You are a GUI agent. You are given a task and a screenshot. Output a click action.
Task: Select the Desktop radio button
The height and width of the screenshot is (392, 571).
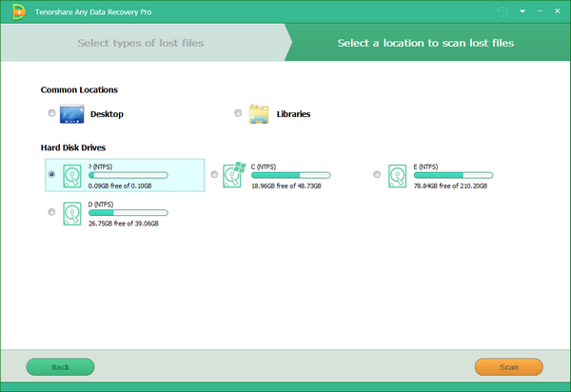point(51,114)
